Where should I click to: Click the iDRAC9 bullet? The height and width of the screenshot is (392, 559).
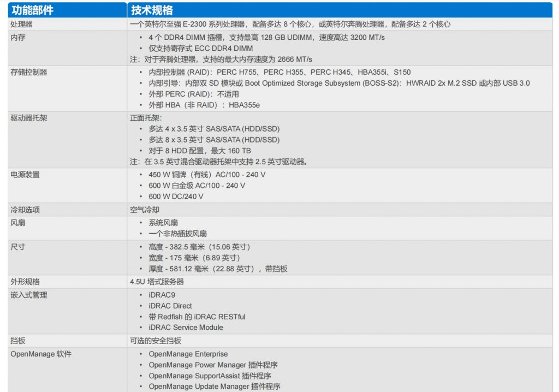162,295
